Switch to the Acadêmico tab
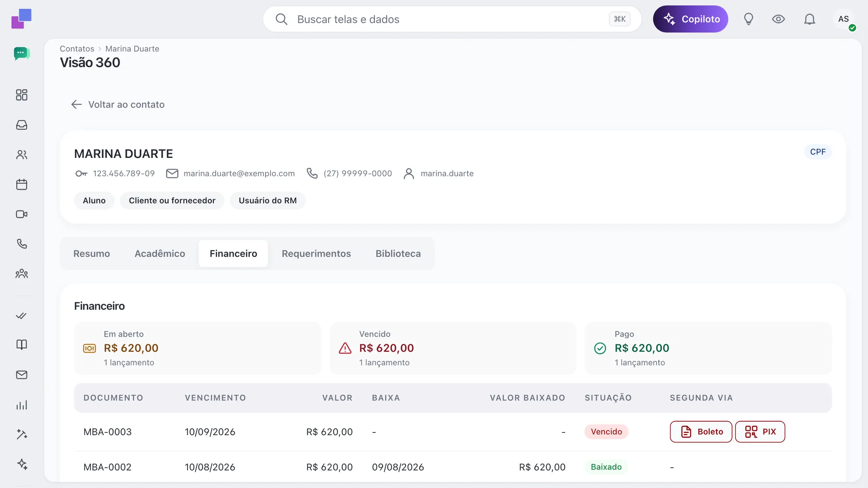868x488 pixels. [x=160, y=254]
